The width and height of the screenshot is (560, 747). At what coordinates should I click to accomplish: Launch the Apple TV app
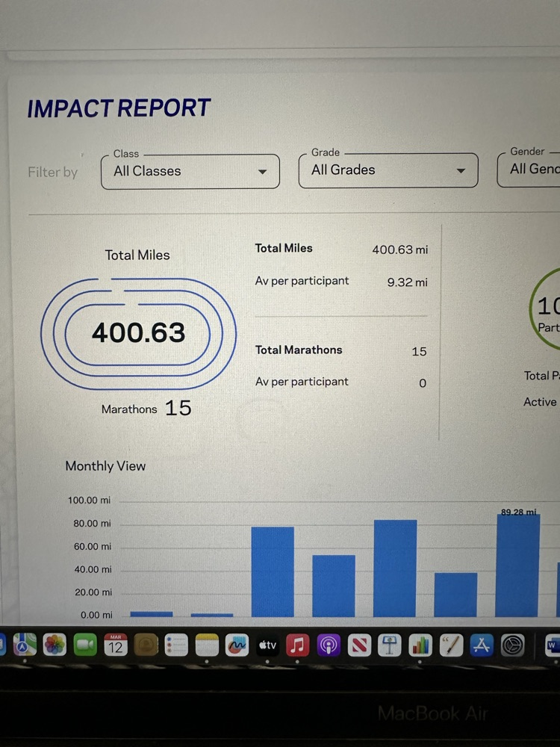pos(267,645)
